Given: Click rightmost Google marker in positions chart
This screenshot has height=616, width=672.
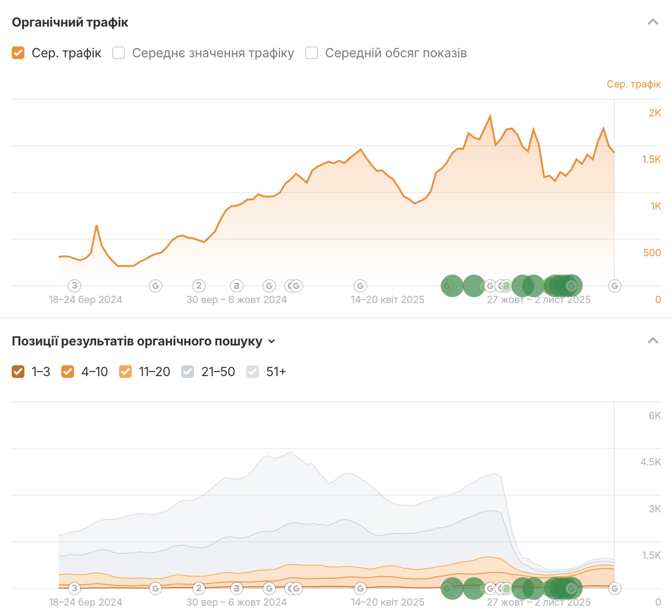Looking at the screenshot, I should [614, 588].
